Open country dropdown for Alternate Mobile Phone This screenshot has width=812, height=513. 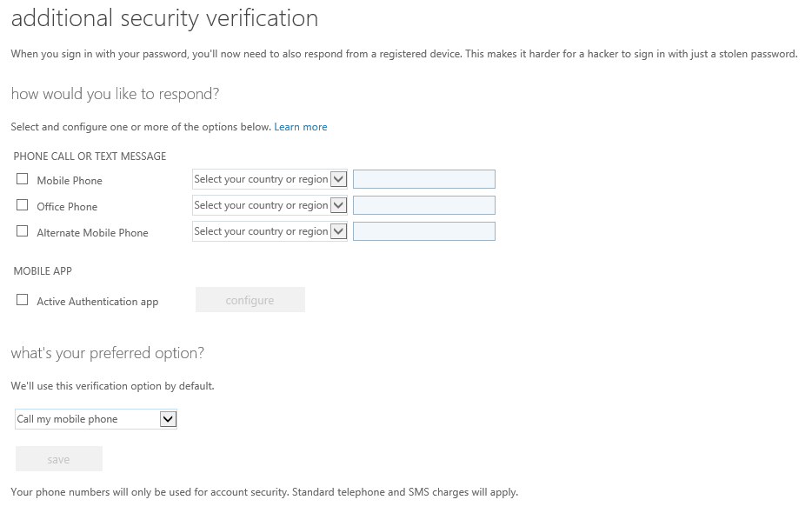270,232
